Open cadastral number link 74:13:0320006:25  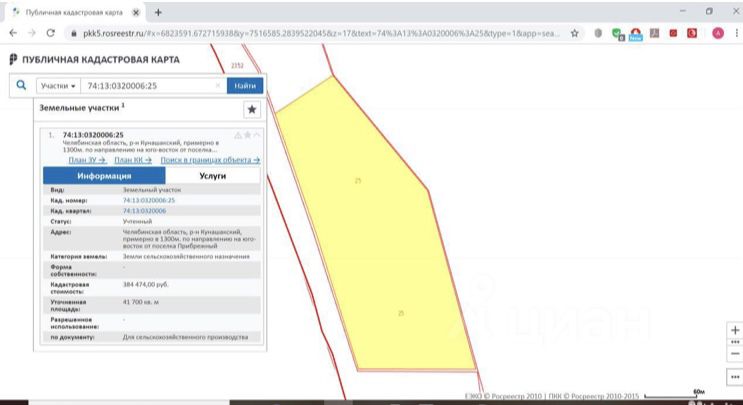click(149, 200)
